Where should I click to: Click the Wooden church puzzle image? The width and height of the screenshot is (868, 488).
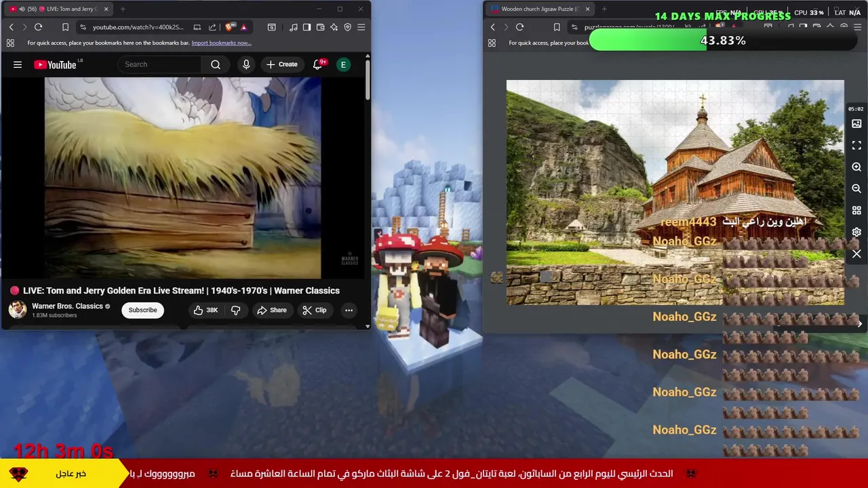coord(675,192)
